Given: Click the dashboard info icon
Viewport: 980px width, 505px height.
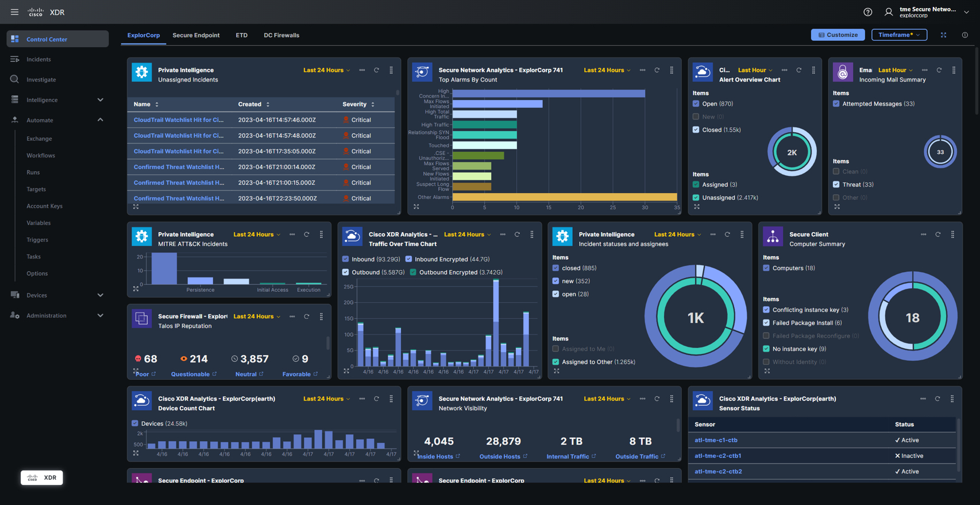Looking at the screenshot, I should 964,35.
